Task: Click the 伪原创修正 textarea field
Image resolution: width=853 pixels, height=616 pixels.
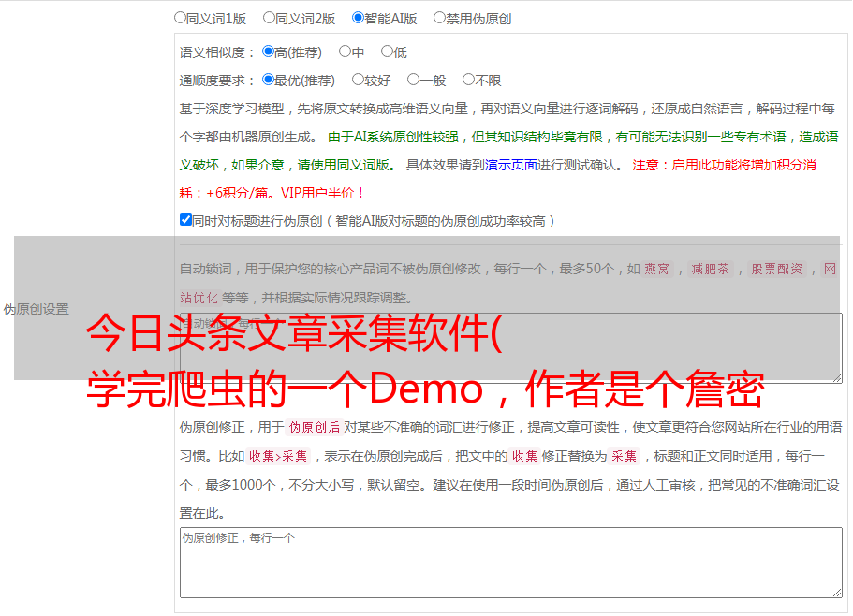Action: coord(511,563)
